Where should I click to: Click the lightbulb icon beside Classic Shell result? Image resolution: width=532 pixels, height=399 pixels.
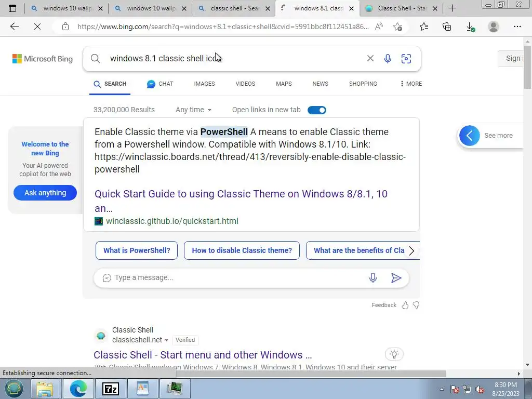[394, 354]
